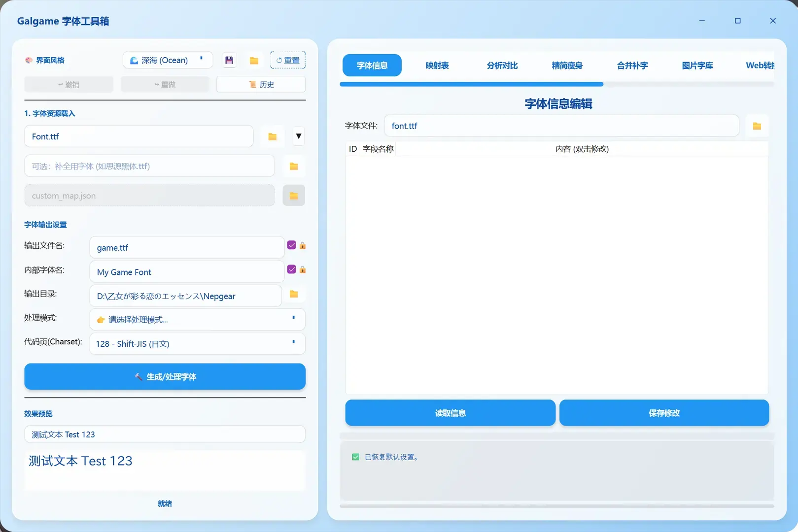Image resolution: width=798 pixels, height=532 pixels.
Task: Open the 深海 (Ocean) theme dropdown
Action: (168, 60)
